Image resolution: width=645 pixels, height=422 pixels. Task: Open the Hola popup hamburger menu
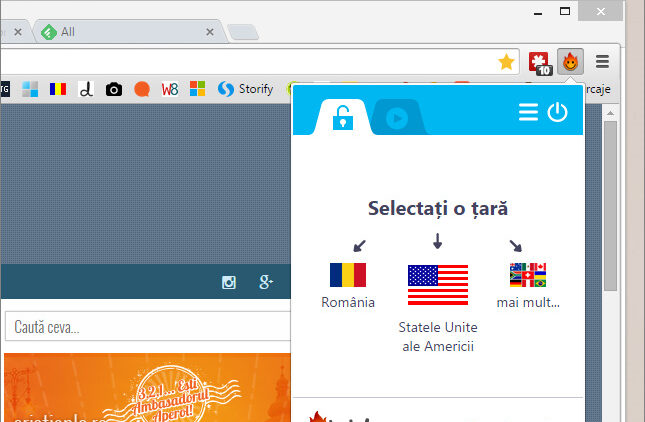(528, 113)
